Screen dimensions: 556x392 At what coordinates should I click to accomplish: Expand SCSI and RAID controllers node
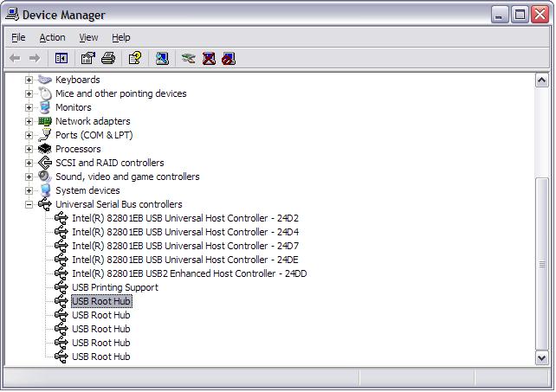tap(29, 163)
